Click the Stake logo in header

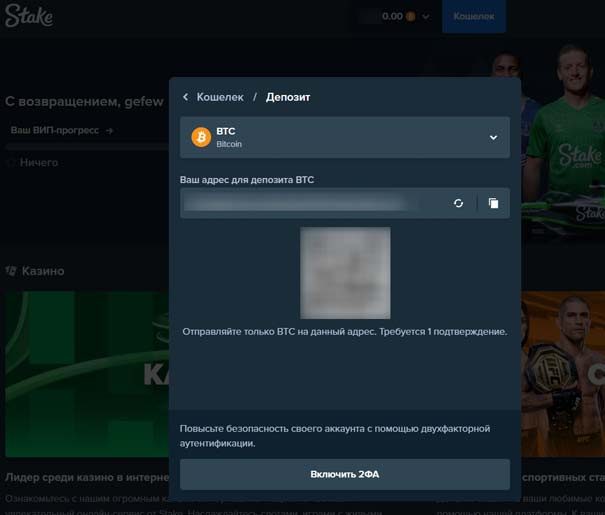pyautogui.click(x=29, y=17)
